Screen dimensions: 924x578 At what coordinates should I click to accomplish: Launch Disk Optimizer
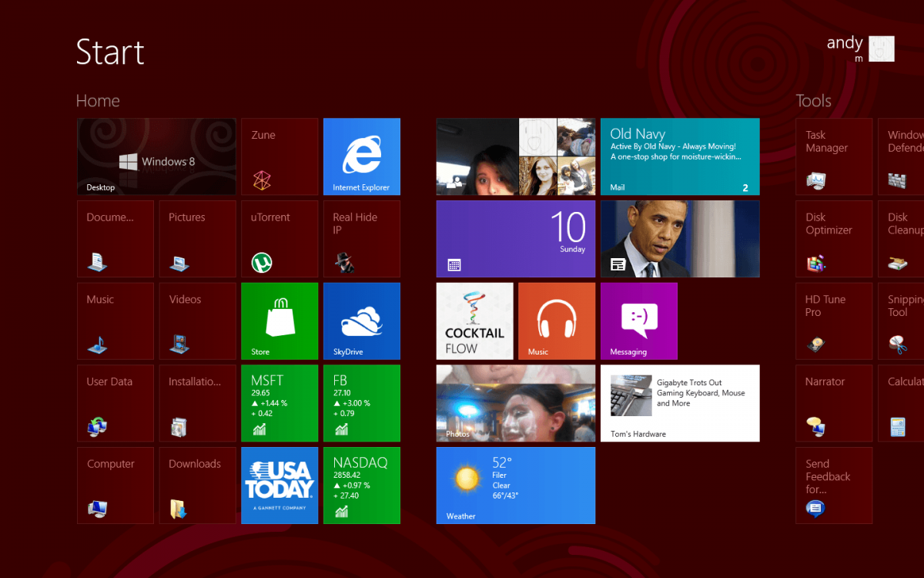[834, 238]
